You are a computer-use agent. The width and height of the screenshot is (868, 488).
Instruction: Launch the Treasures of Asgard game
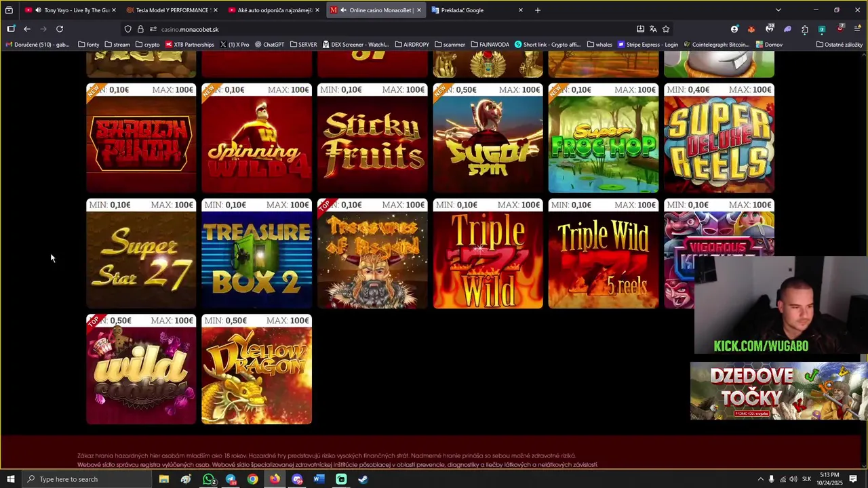(372, 253)
